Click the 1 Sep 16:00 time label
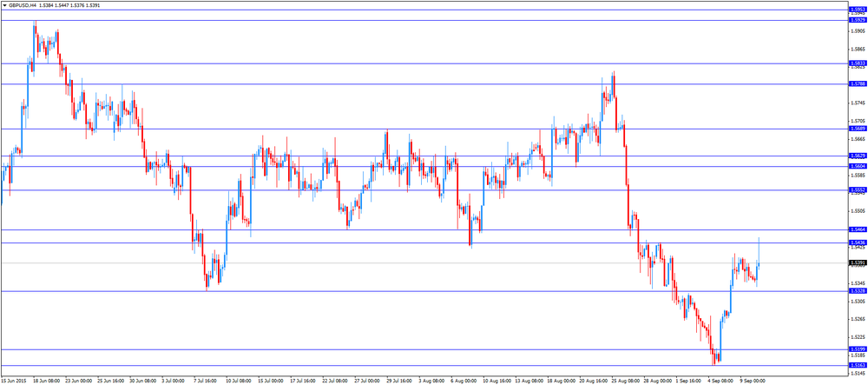 pyautogui.click(x=690, y=382)
